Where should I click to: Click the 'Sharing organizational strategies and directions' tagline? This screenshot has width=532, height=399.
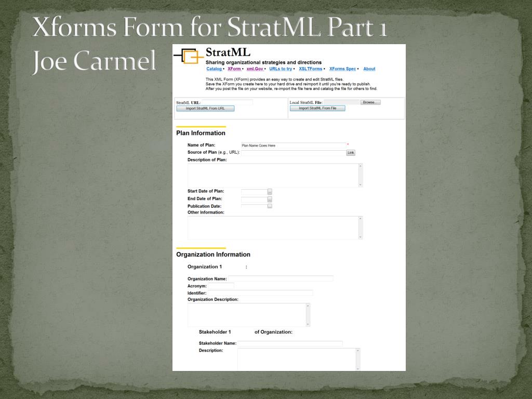click(x=263, y=62)
